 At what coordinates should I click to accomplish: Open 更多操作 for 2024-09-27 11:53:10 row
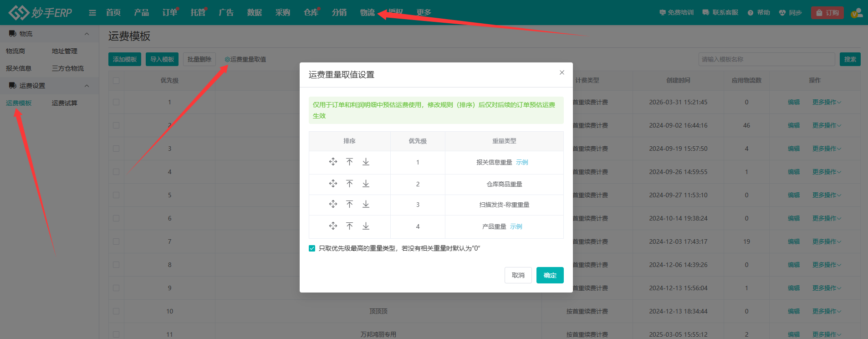[x=827, y=195]
